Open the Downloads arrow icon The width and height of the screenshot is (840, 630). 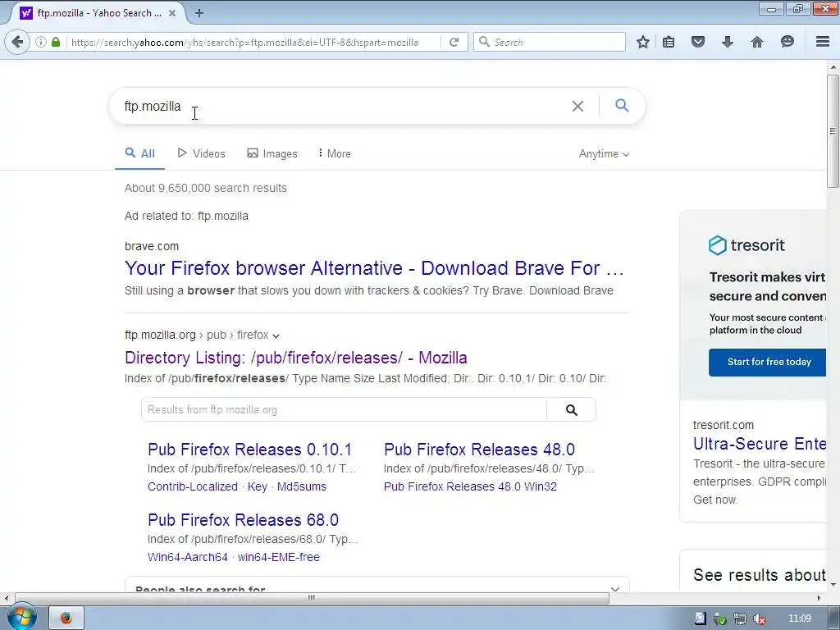[727, 42]
